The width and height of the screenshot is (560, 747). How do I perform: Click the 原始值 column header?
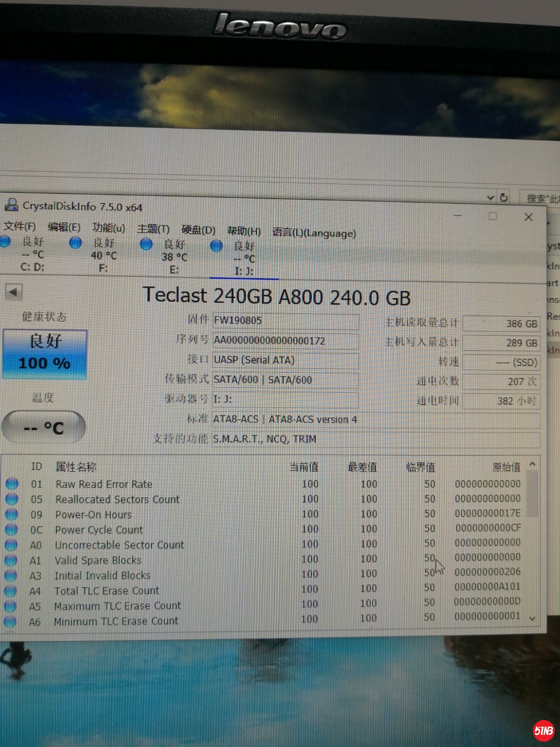point(507,467)
